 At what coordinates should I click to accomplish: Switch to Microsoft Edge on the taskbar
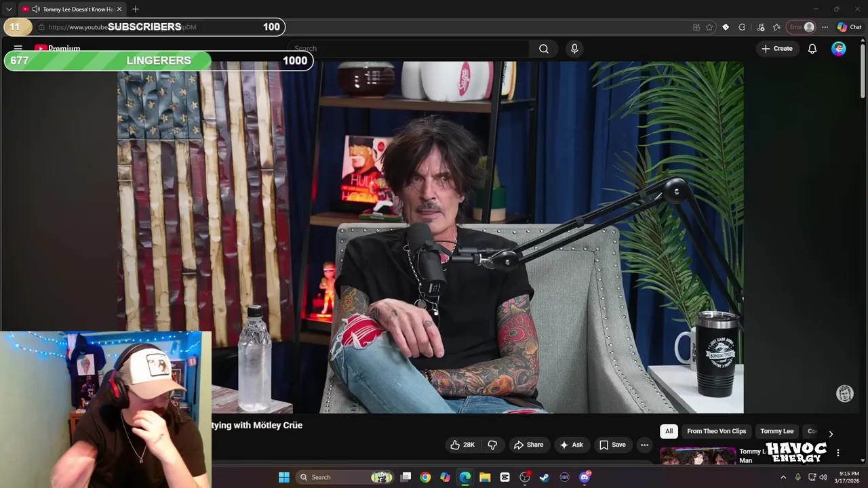465,477
